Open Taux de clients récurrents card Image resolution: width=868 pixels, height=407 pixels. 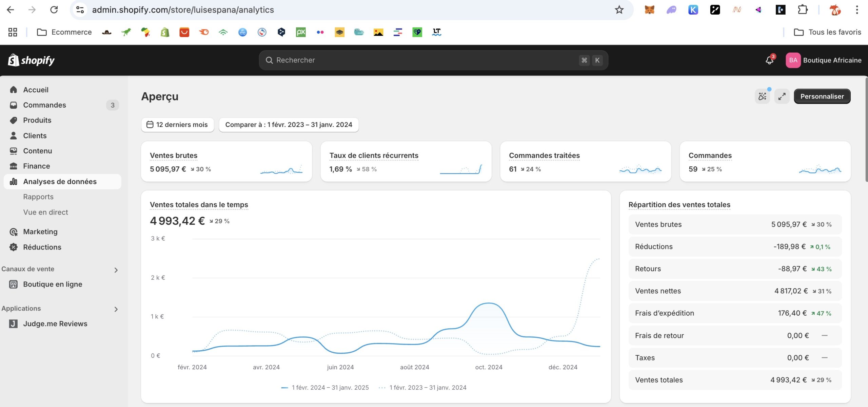tap(406, 161)
